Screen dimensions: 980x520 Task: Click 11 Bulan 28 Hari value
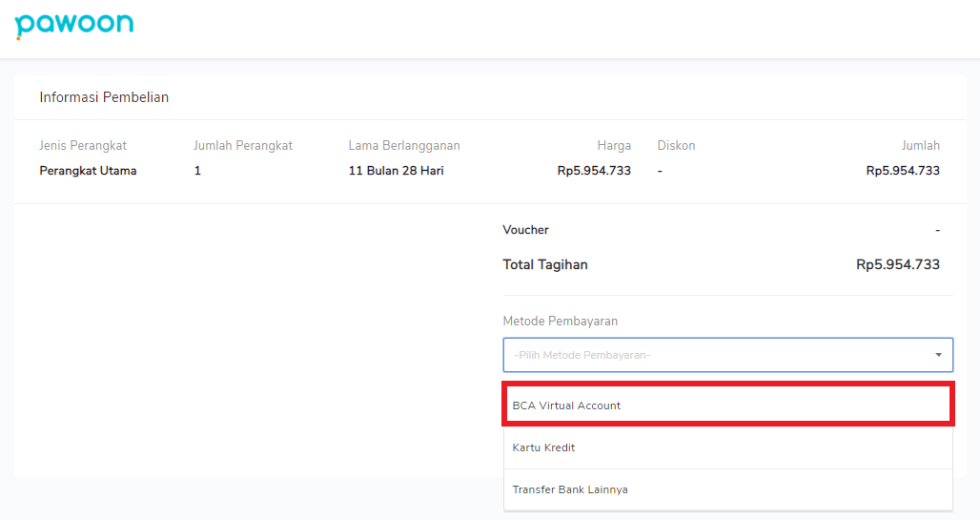click(396, 170)
